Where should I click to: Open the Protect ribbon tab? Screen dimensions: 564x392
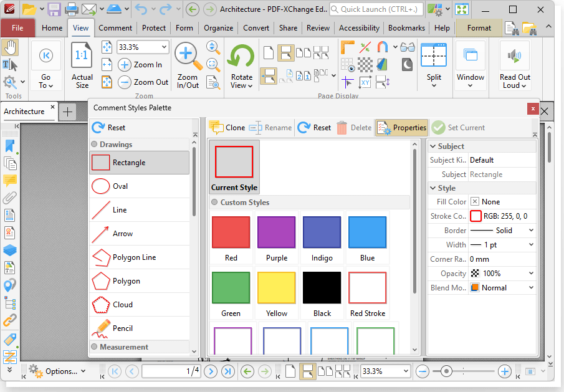(154, 28)
